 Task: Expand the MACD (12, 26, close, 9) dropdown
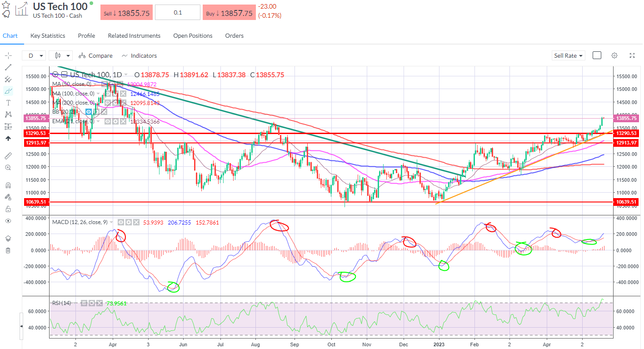pyautogui.click(x=112, y=222)
